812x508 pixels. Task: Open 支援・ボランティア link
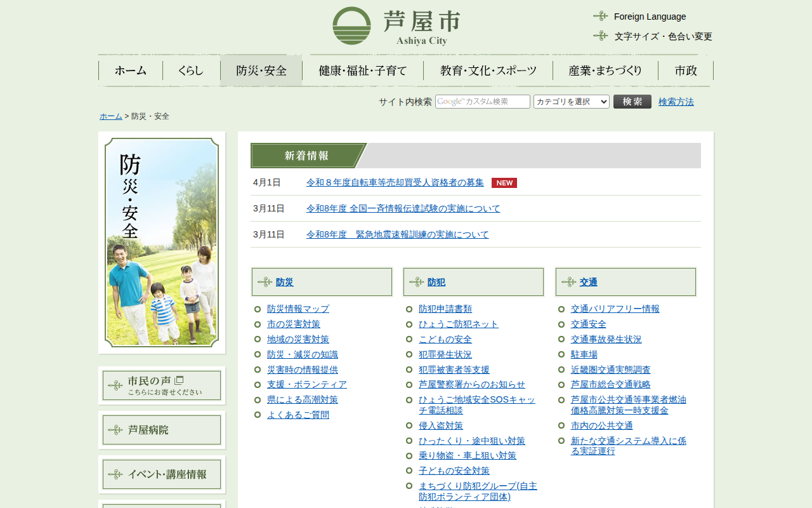click(x=307, y=384)
